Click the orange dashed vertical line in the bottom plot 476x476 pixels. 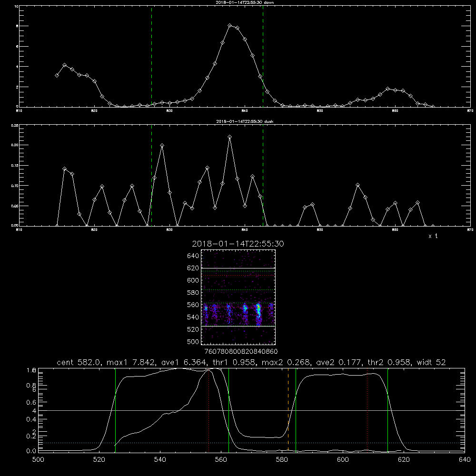[x=288, y=410]
